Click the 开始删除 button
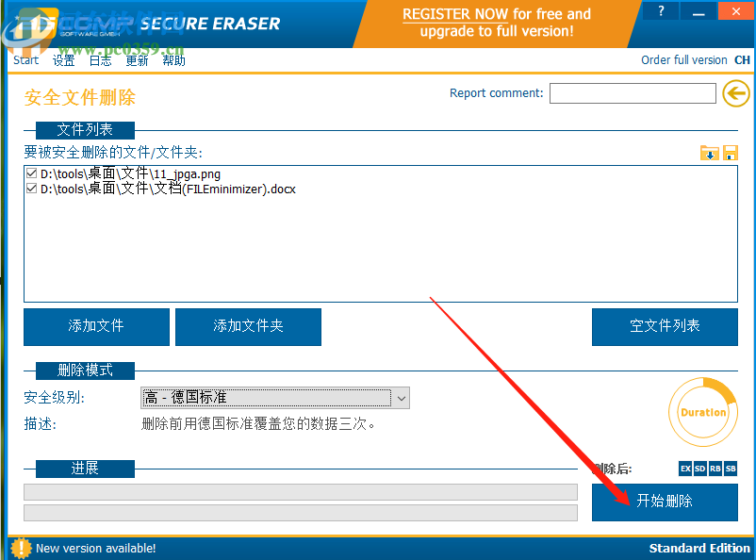 (665, 502)
